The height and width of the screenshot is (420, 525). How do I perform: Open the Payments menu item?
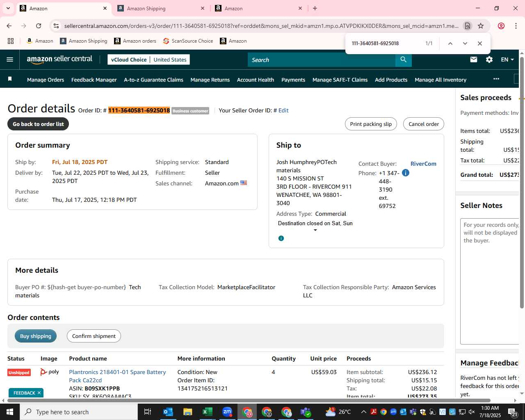click(x=293, y=80)
